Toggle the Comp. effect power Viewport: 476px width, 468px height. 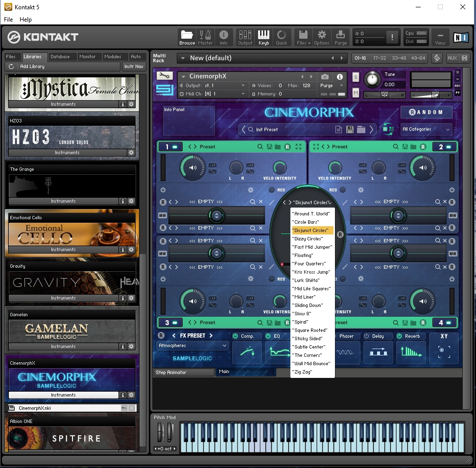tap(235, 336)
